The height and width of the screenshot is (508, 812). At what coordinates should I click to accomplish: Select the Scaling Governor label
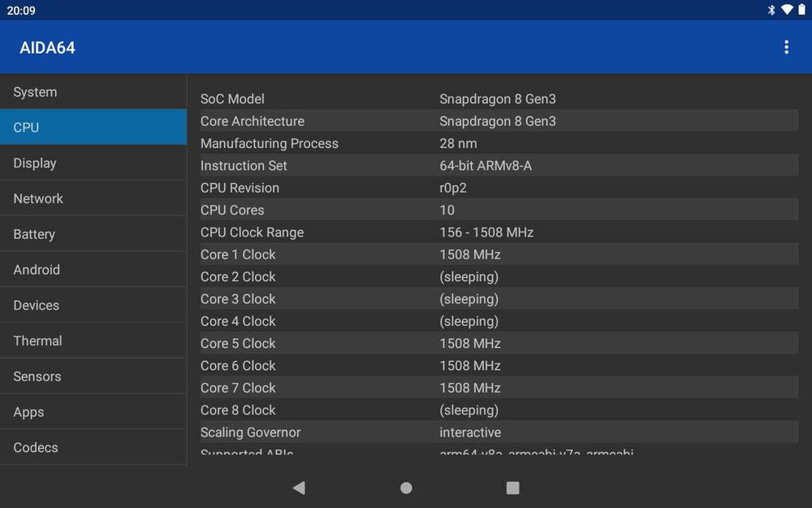point(250,433)
